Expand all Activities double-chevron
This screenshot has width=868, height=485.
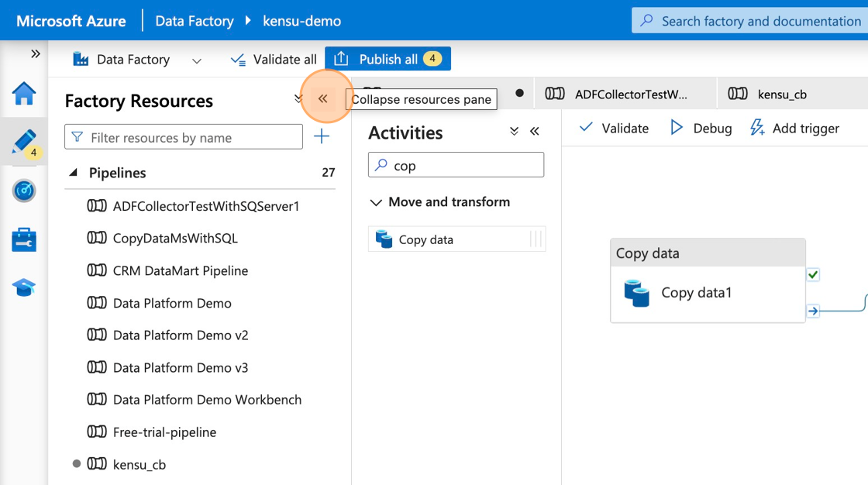tap(515, 131)
